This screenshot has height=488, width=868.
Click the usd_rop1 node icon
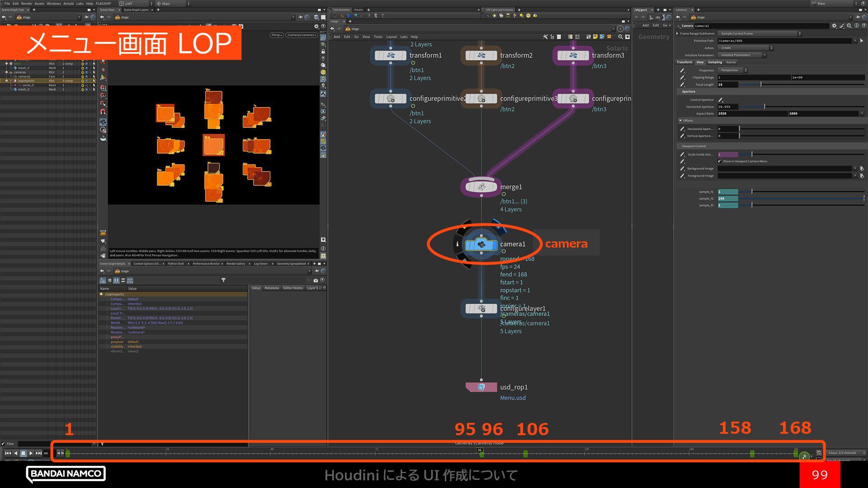pos(481,387)
